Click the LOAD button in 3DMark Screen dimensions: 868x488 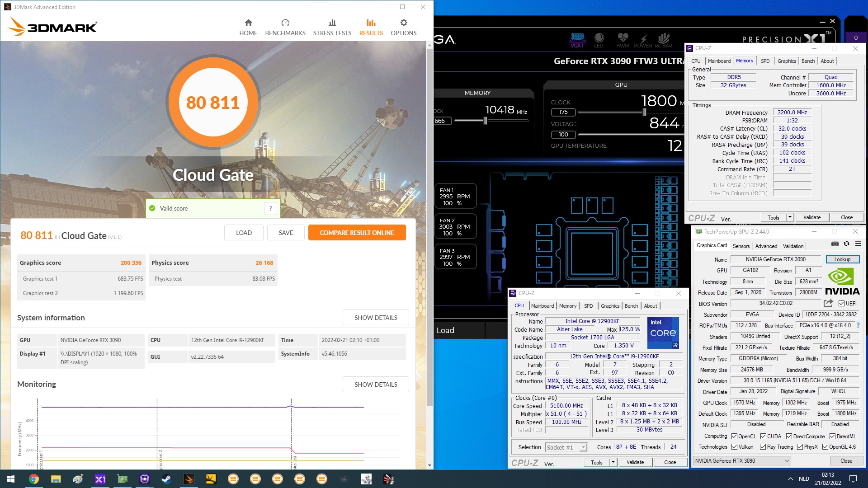(x=244, y=233)
